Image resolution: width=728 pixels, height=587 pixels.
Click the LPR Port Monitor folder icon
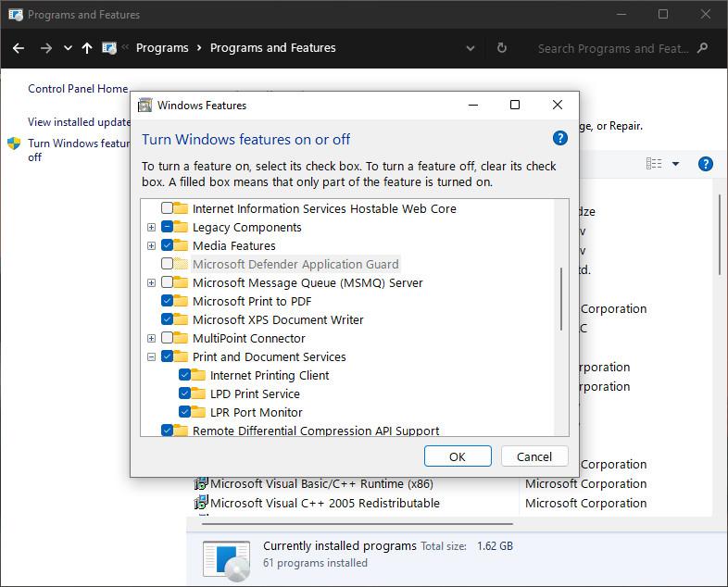coord(198,412)
